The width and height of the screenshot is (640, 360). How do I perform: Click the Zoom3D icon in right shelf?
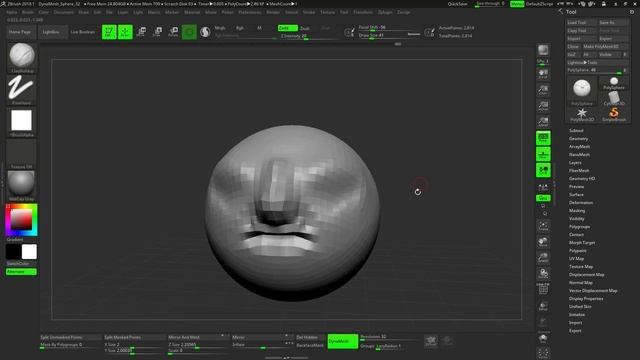[543, 258]
